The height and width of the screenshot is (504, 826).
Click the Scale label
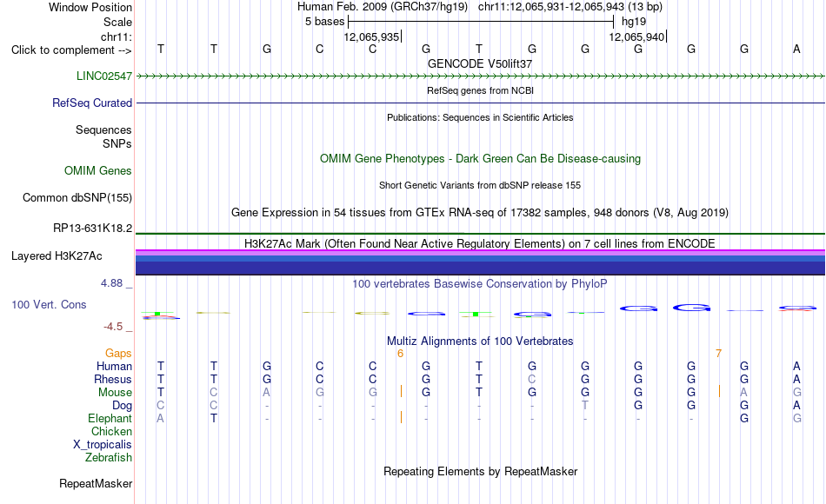118,22
